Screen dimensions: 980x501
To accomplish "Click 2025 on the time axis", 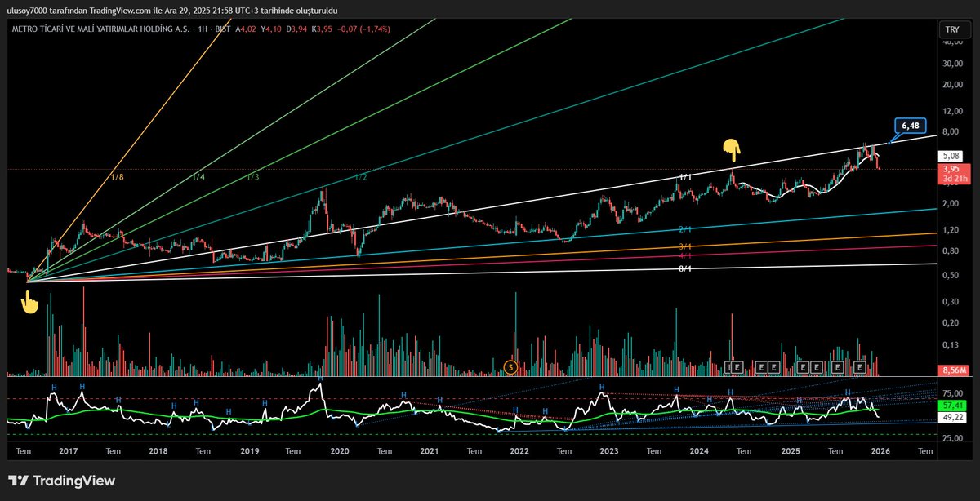I will tap(790, 450).
